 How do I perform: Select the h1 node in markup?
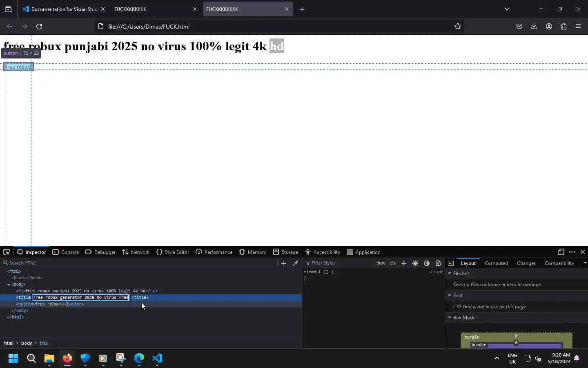point(87,291)
